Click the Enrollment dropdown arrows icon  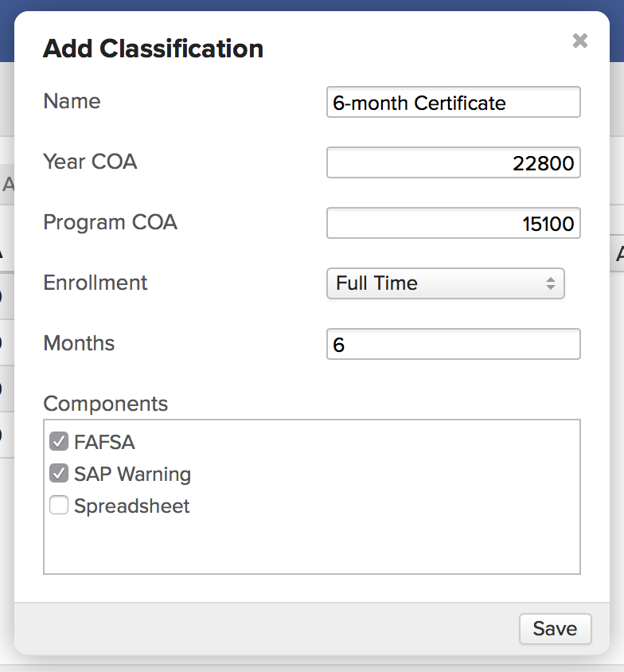[x=549, y=283]
